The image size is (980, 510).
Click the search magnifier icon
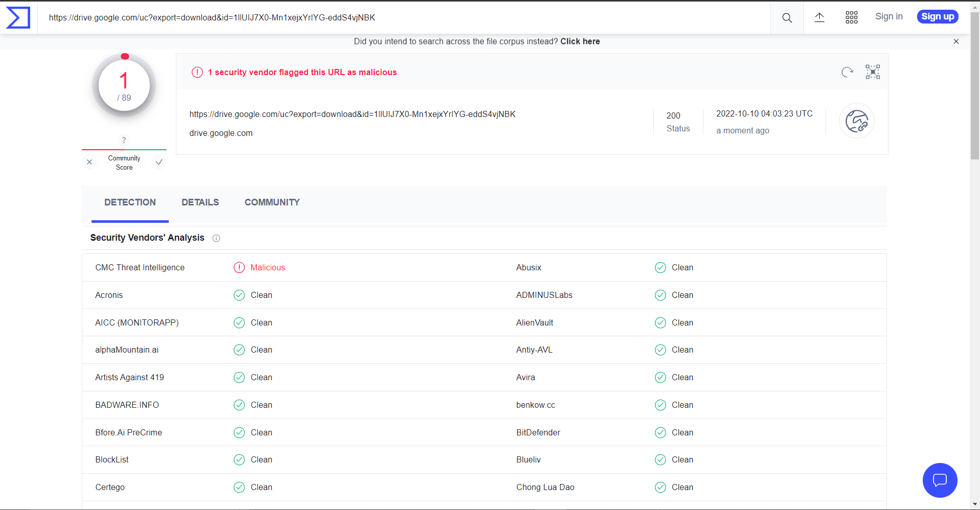click(787, 18)
